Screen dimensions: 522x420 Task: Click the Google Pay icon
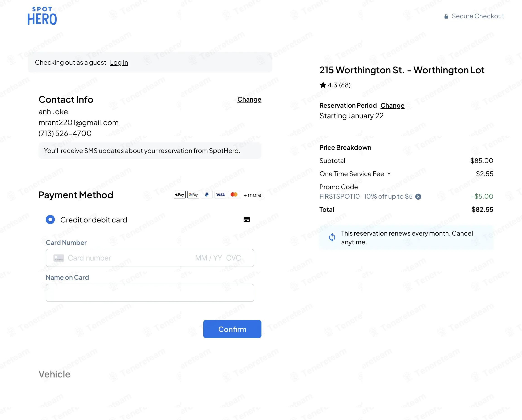coord(193,195)
